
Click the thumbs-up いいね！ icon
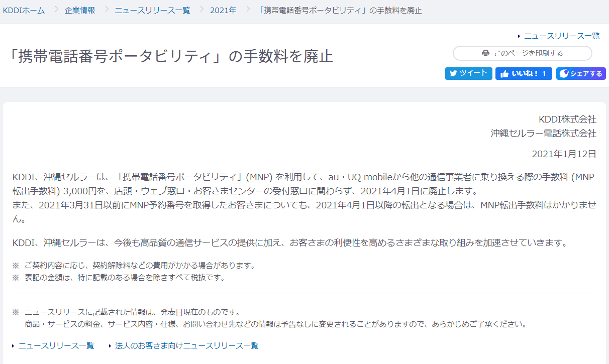(504, 74)
